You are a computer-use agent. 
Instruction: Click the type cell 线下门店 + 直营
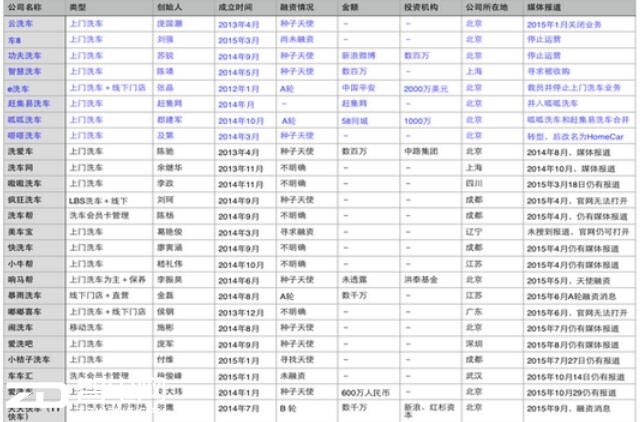click(x=99, y=295)
